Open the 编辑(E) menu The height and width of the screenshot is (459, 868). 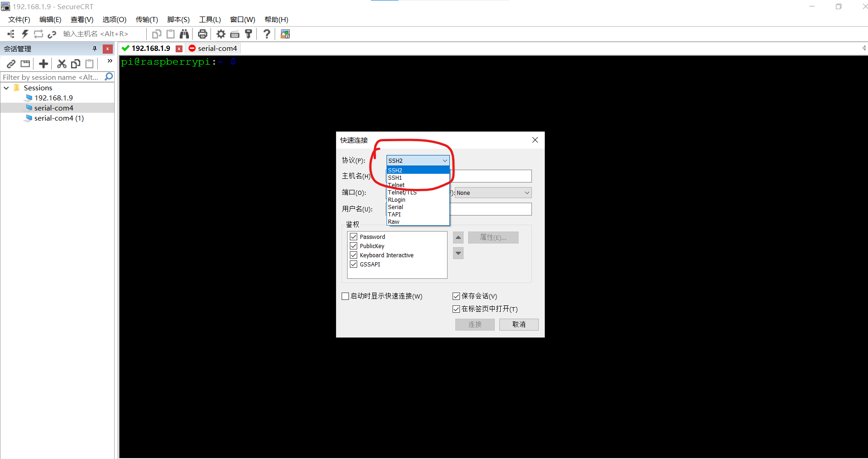[50, 20]
